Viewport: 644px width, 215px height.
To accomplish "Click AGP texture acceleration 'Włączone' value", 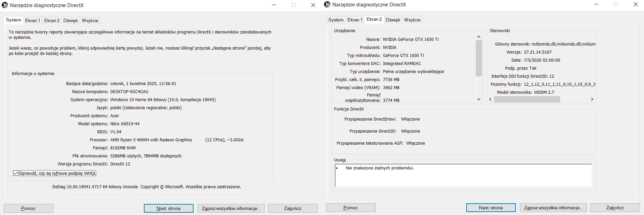I will pos(416,143).
